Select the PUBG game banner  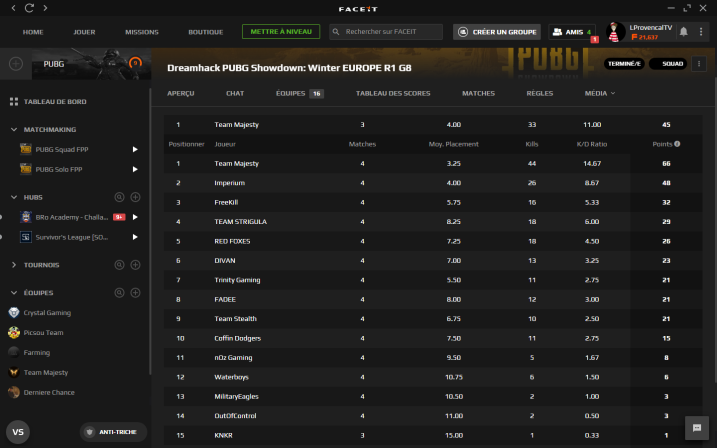pos(91,64)
